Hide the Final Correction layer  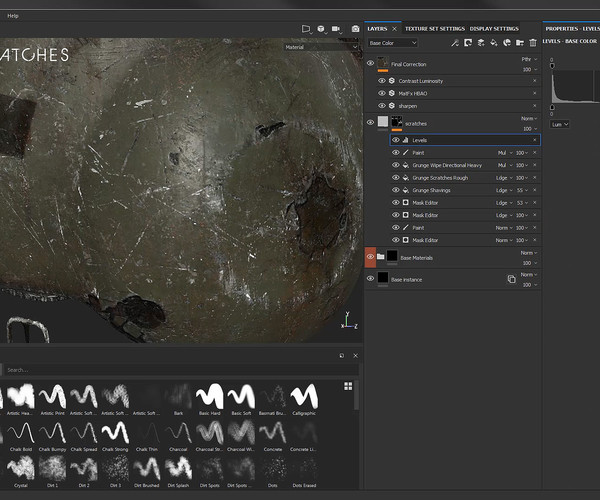tap(370, 63)
